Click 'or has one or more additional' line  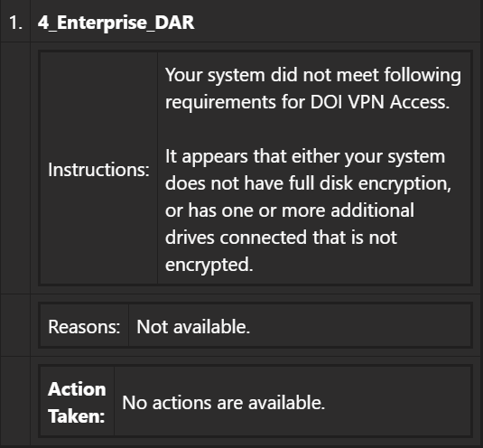(x=290, y=210)
